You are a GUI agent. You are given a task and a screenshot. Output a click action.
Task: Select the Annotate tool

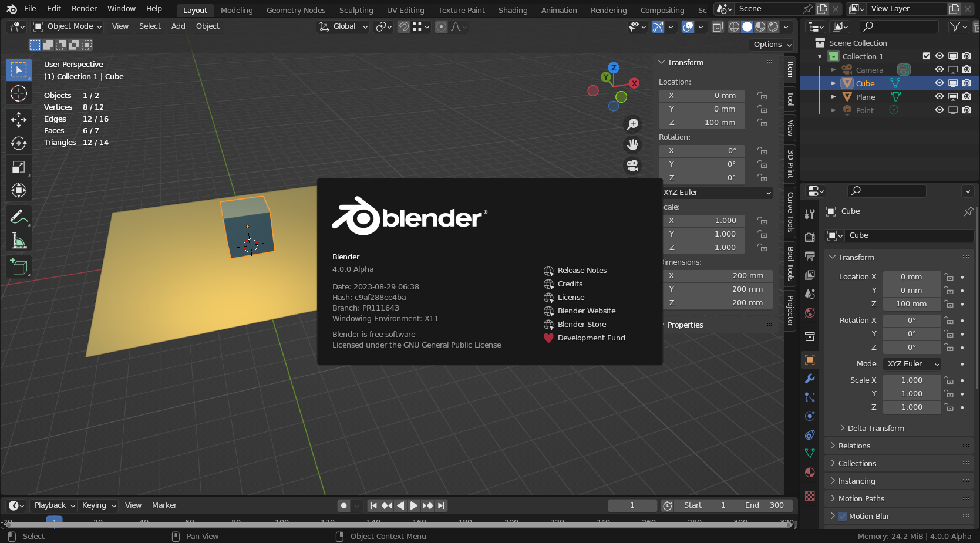click(x=19, y=217)
